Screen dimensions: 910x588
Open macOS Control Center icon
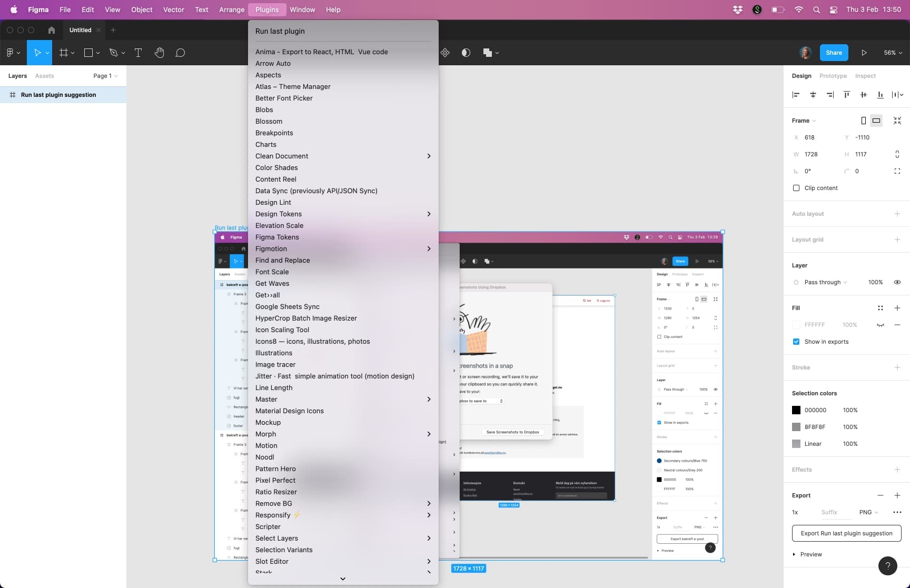tap(834, 9)
